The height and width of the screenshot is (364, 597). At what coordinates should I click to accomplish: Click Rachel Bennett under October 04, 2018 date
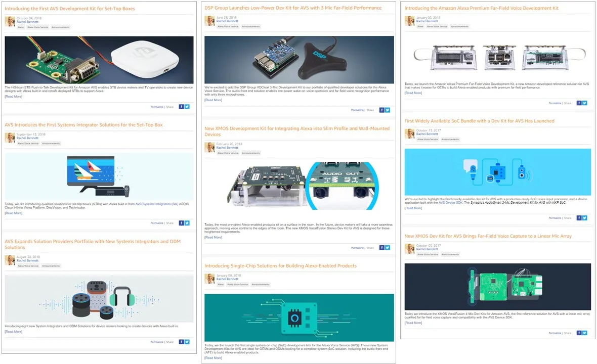point(27,22)
